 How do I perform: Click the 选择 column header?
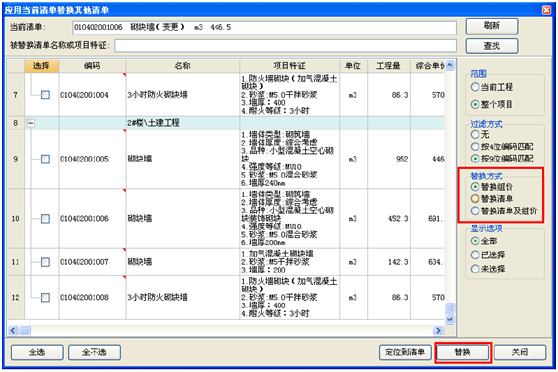[x=41, y=66]
